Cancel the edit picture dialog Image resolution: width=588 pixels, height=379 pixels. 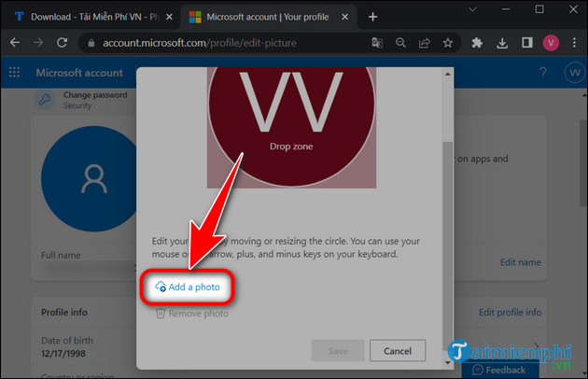click(x=398, y=351)
